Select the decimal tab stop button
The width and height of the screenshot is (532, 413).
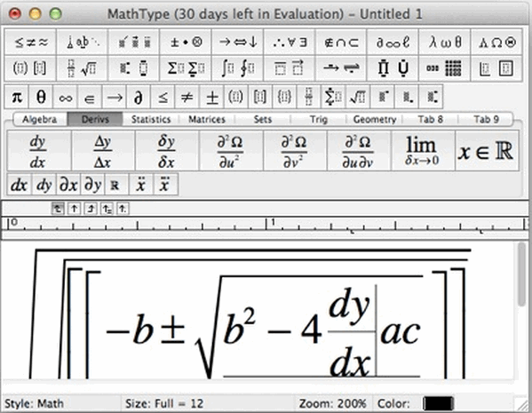[x=123, y=209]
